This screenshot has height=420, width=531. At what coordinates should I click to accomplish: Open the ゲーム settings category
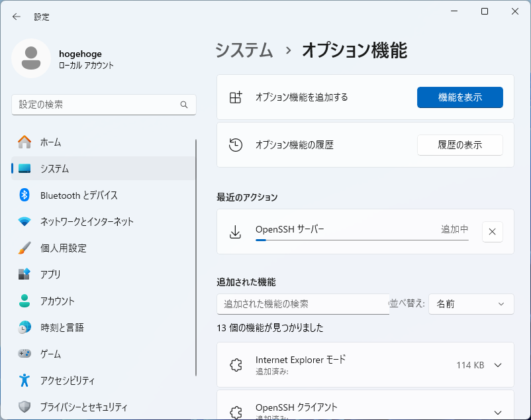(50, 354)
